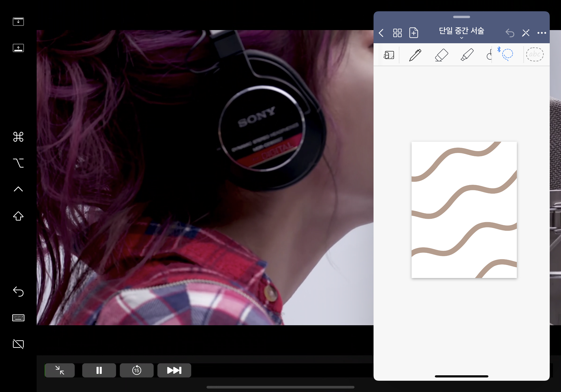The height and width of the screenshot is (392, 561).
Task: Rewind video by 15 seconds
Action: point(136,370)
